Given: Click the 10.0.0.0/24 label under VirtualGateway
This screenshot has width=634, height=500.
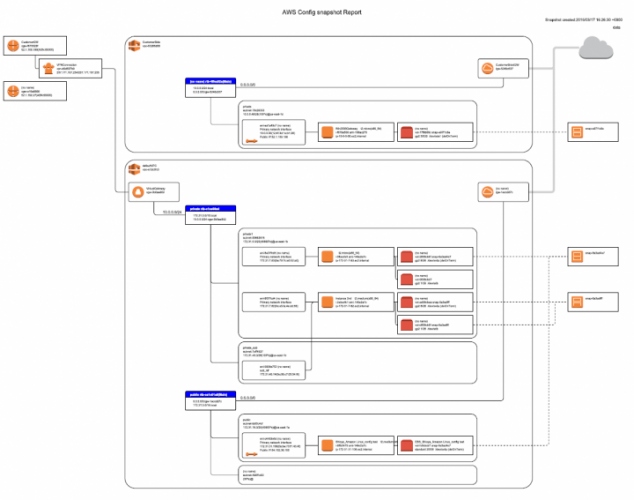Looking at the screenshot, I should pos(172,212).
